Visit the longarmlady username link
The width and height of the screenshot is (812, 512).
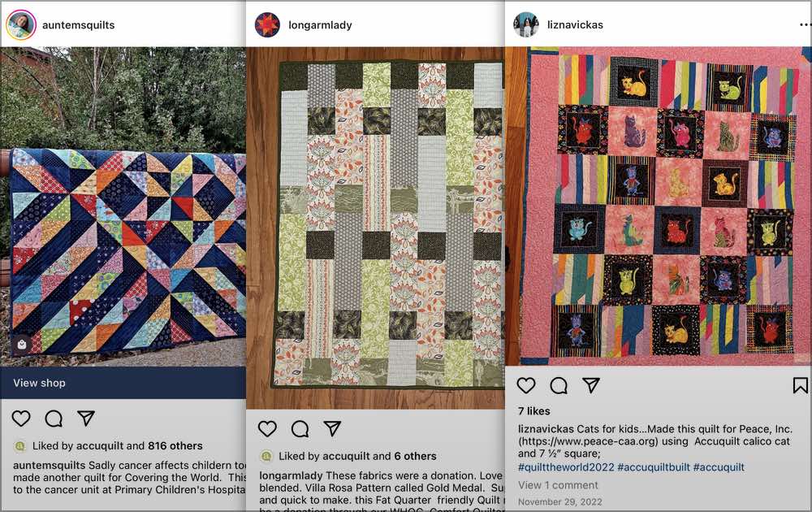[x=320, y=25]
